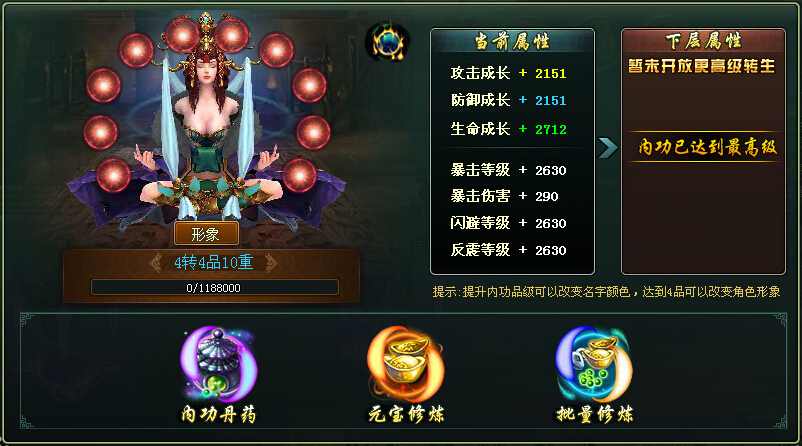Viewport: 802px width, 446px height.
Task: Select the 下层属性 panel header
Action: click(703, 40)
